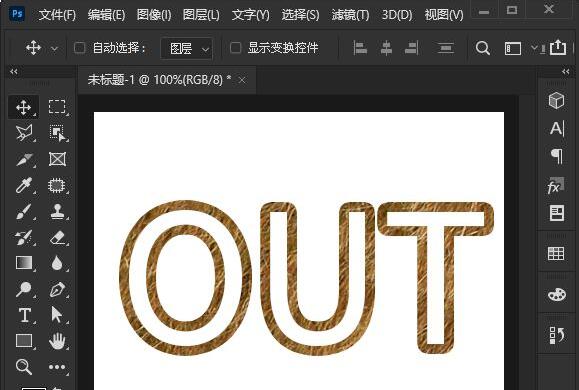This screenshot has height=390, width=579.
Task: Expand the right panel dock double-arrow
Action: point(565,71)
